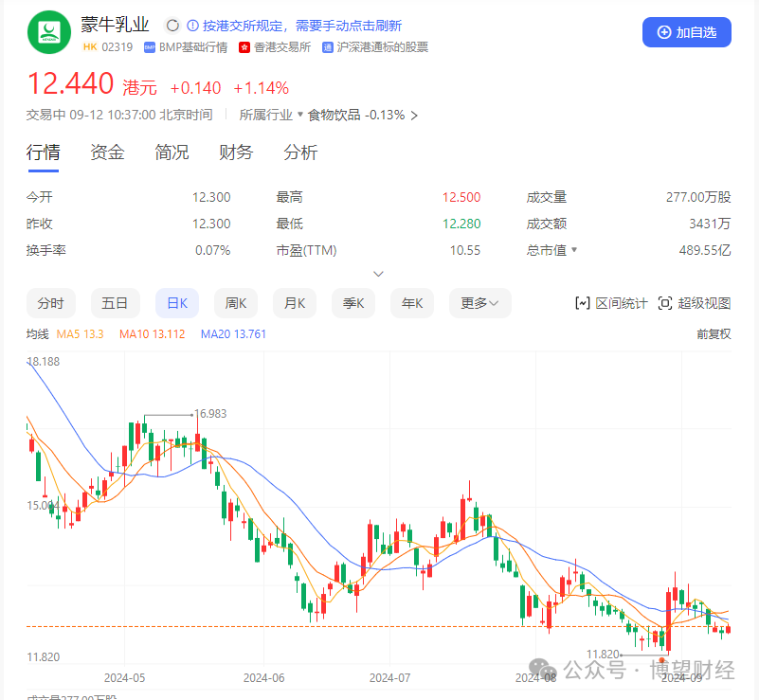Open the 分析 tab
The height and width of the screenshot is (700, 759).
pos(300,153)
